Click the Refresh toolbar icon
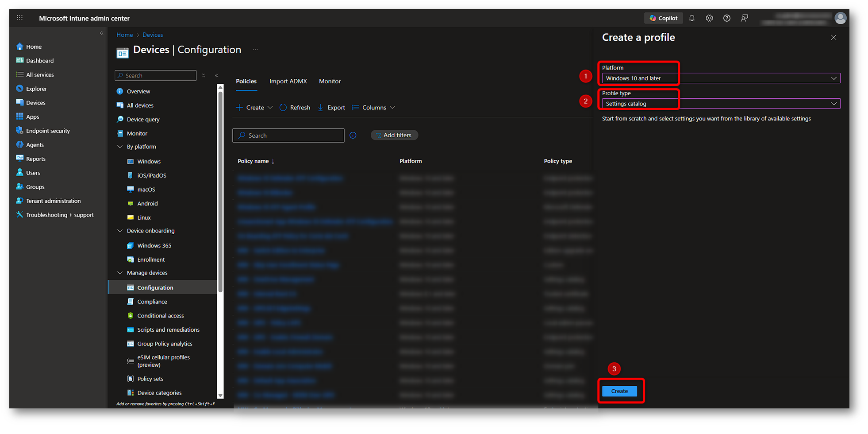868x434 pixels. (x=295, y=108)
